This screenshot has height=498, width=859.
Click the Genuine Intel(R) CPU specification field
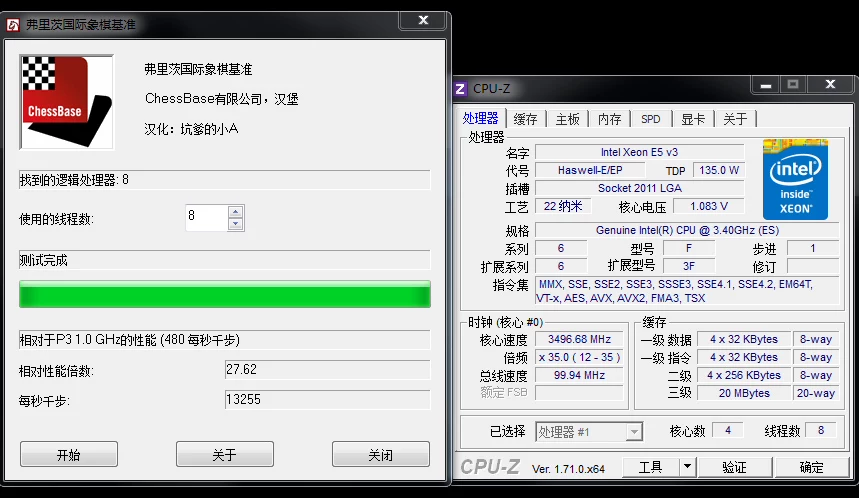(x=687, y=231)
